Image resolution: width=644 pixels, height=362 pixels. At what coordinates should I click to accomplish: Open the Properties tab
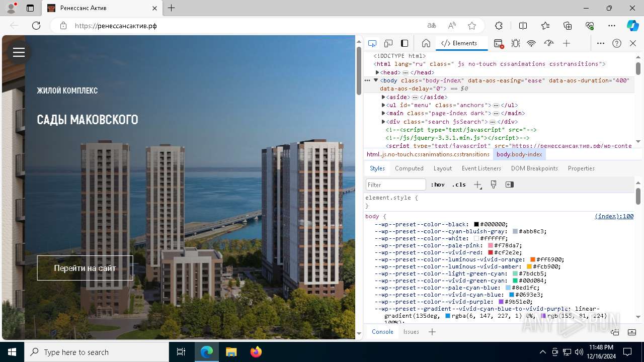[581, 168]
